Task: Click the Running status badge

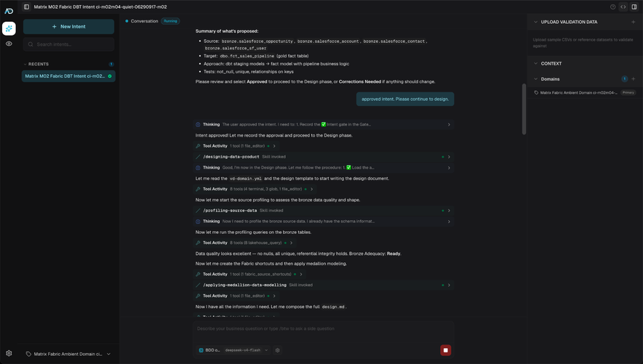Action: click(x=170, y=21)
